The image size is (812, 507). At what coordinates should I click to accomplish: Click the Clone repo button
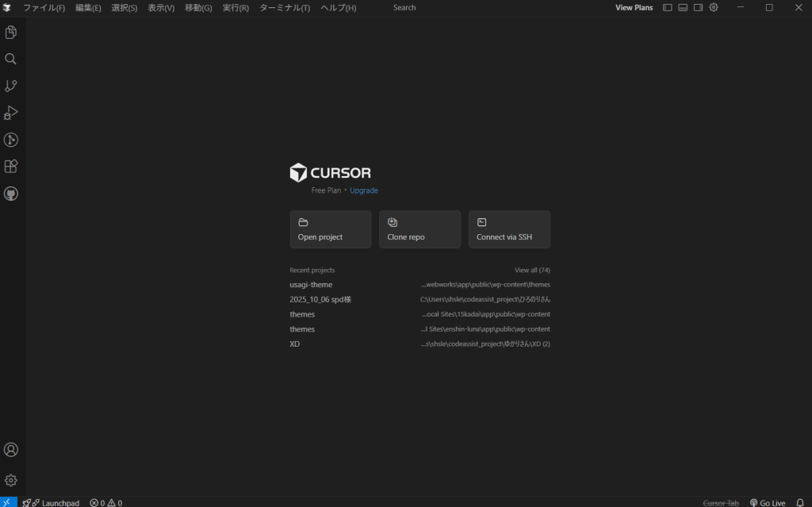click(x=419, y=229)
